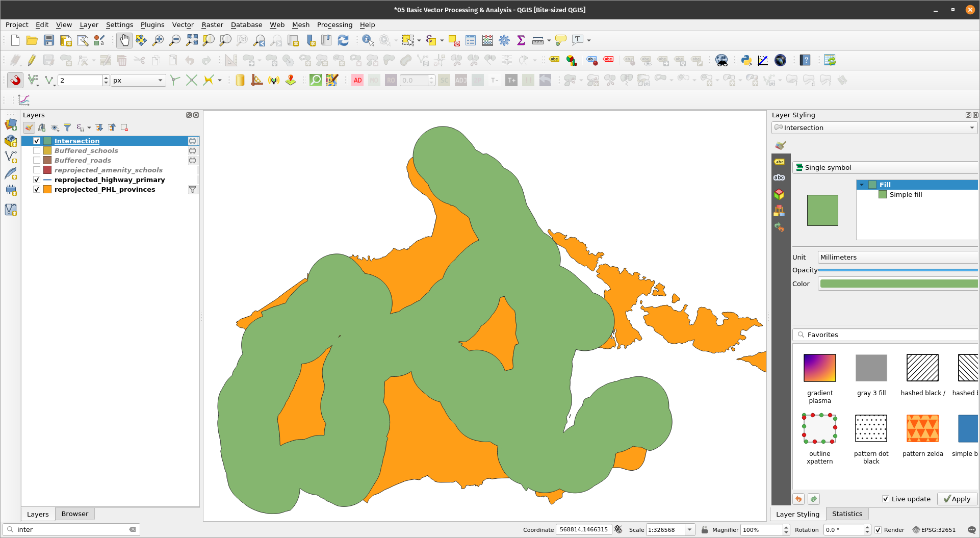Viewport: 980px width, 538px height.
Task: Hide the reprojected_highway_primary layer
Action: tap(37, 180)
